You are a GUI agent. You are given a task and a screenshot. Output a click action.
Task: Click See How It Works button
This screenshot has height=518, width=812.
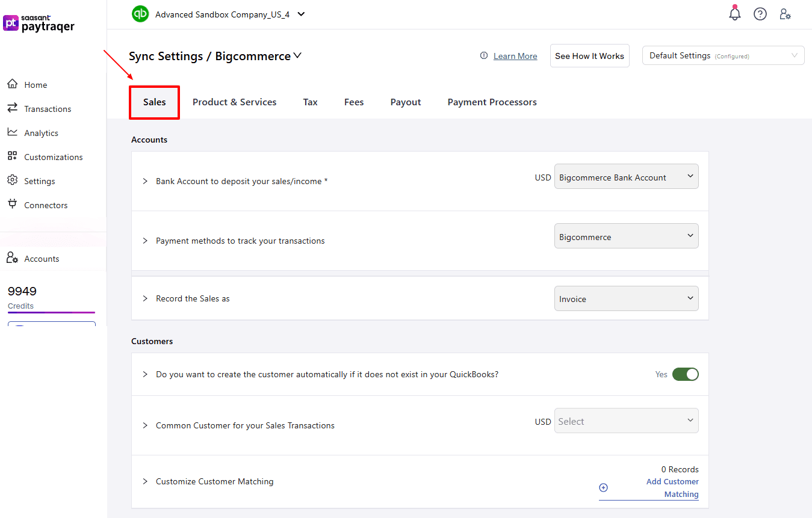(590, 55)
